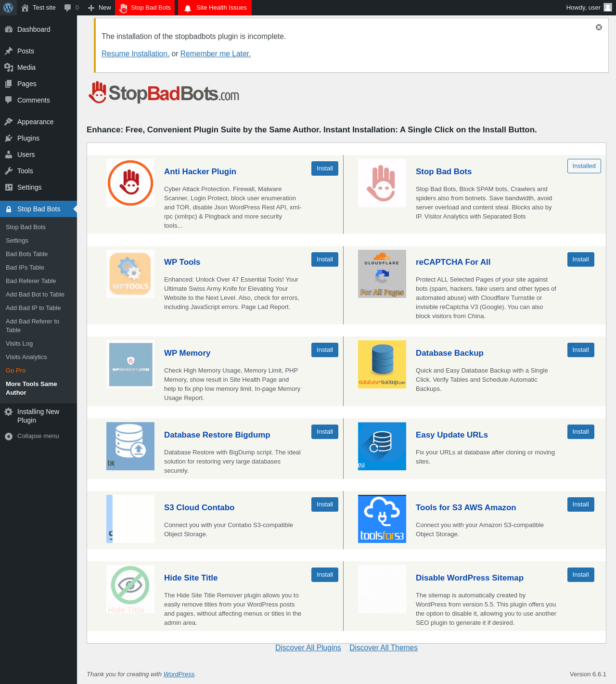Click the Appearance paintbrush icon

pyautogui.click(x=9, y=122)
